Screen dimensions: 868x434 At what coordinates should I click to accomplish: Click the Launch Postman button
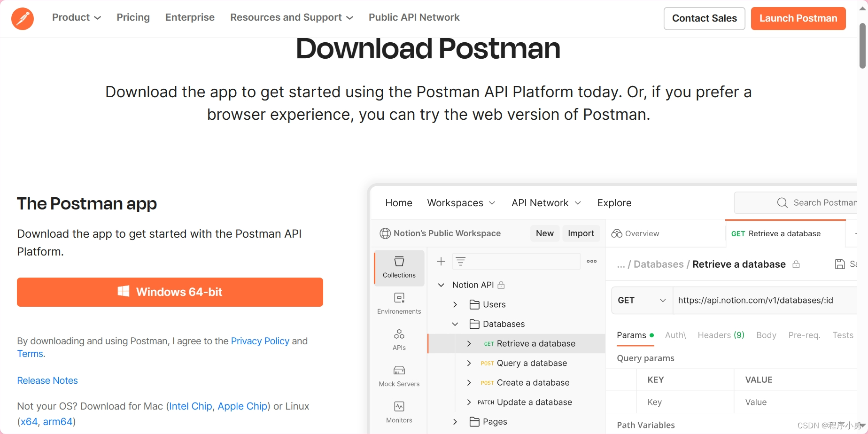tap(798, 18)
